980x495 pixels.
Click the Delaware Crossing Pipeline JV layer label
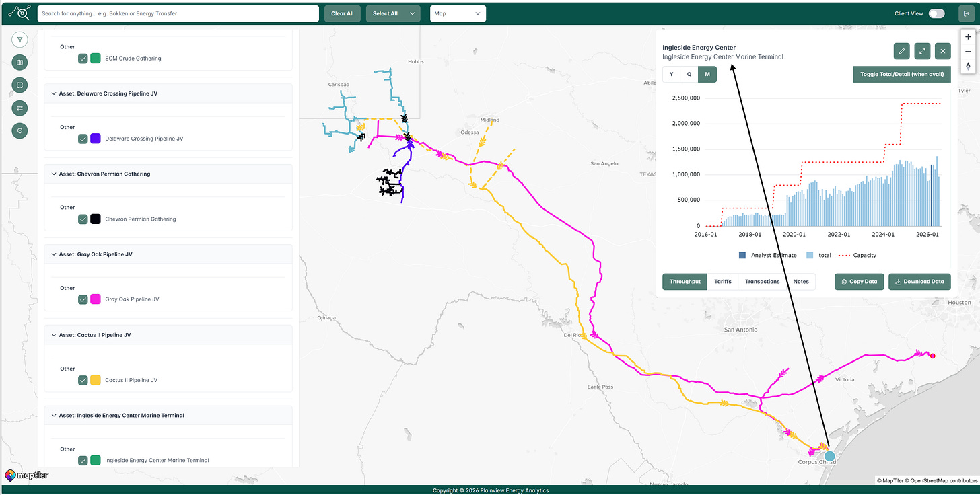(x=144, y=139)
